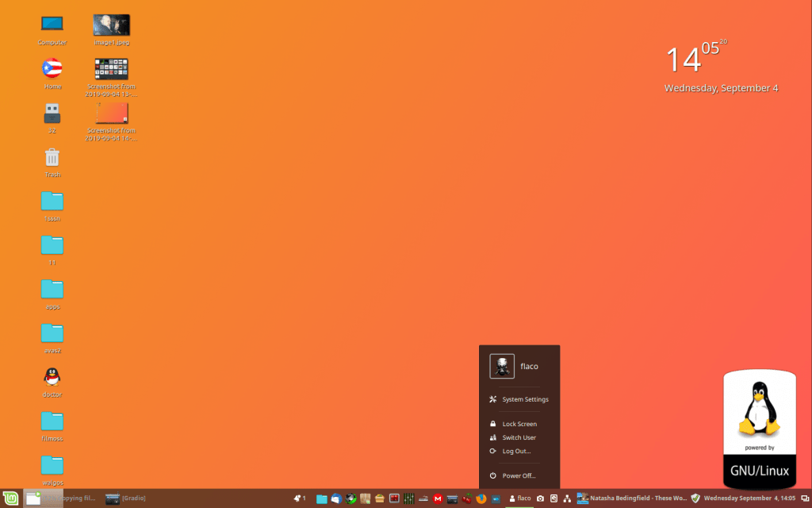
Task: Open the network connections tray icon
Action: tap(567, 498)
